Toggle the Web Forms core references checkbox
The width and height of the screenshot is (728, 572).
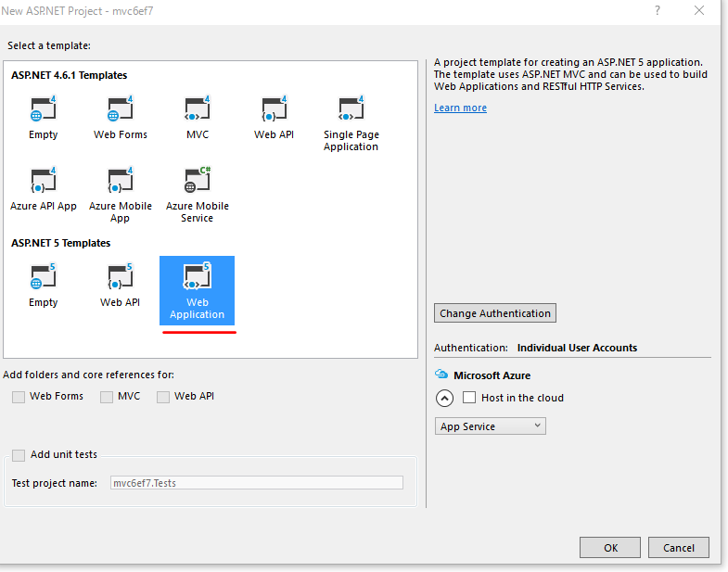pos(19,397)
